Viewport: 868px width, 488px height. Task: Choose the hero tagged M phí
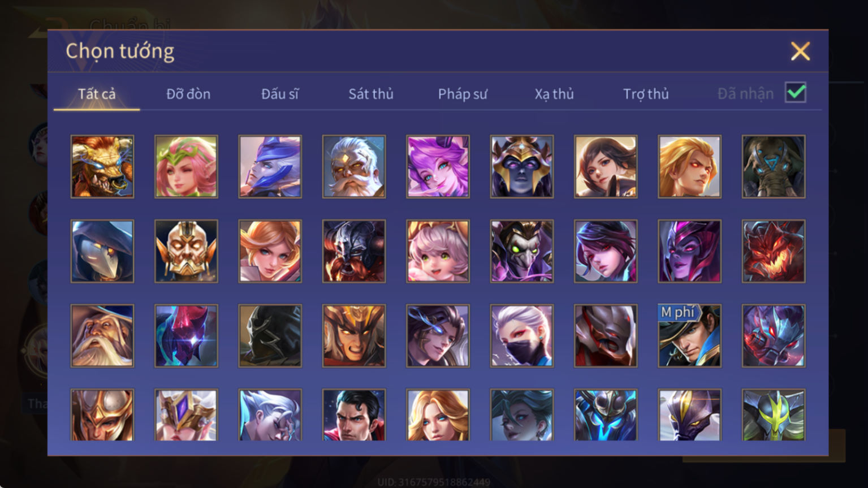(689, 336)
